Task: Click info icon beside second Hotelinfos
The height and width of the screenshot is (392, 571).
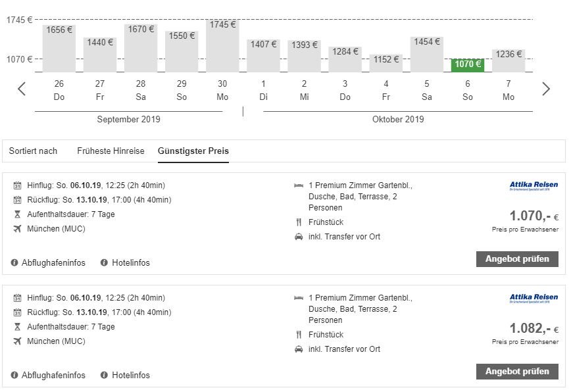Action: pos(104,375)
